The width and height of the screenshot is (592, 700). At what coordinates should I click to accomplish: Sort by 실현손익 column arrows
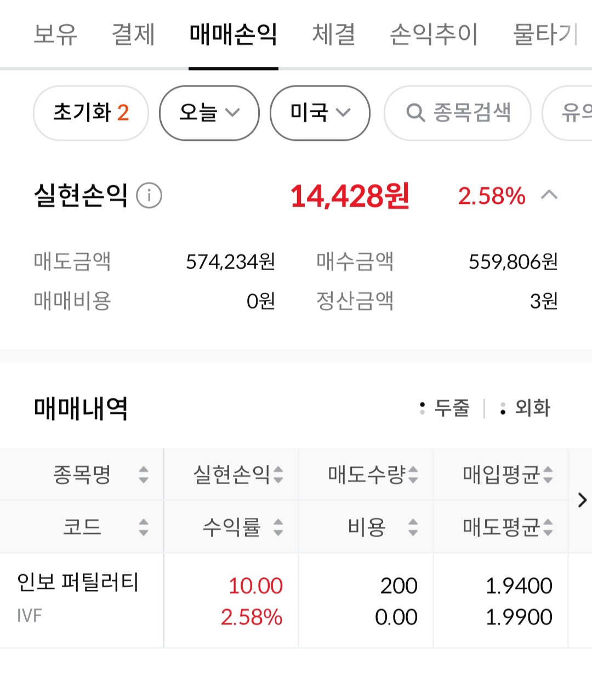[278, 475]
